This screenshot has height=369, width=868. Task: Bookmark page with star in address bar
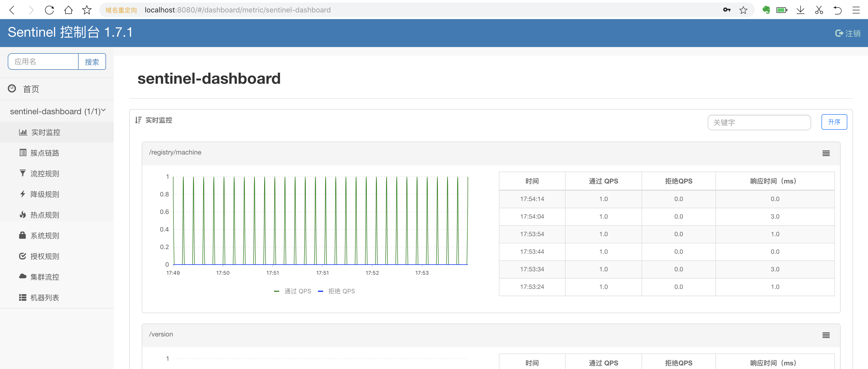point(743,10)
